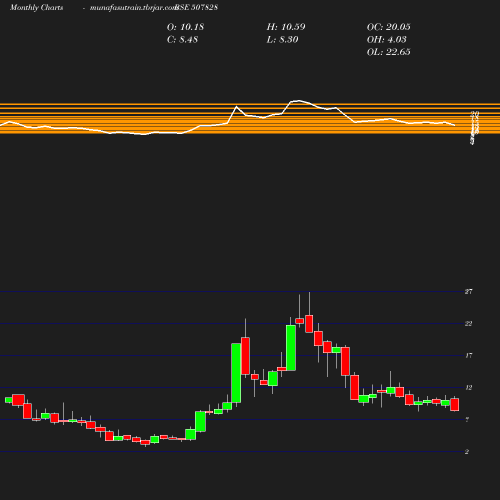500x500 pixels.
Task: Select the low value 'L: 8.30'
Action: point(282,40)
